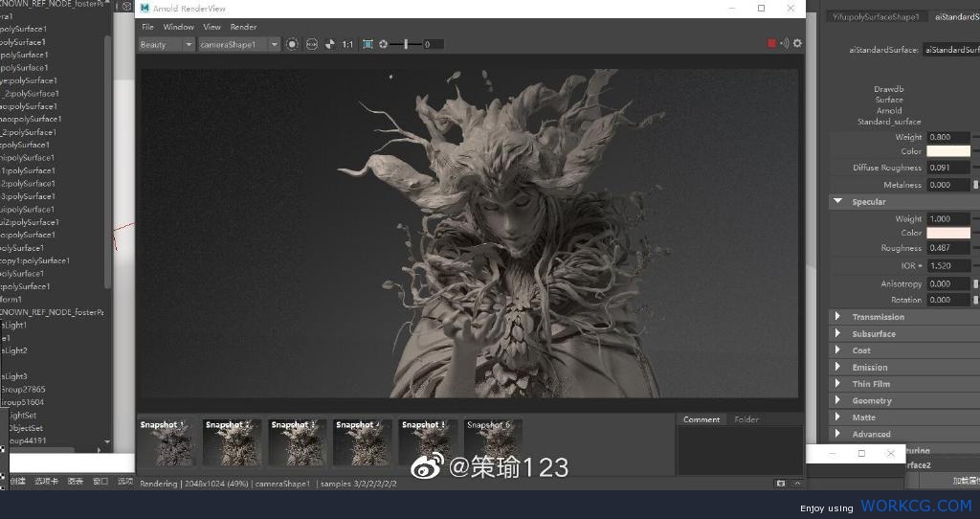The width and height of the screenshot is (980, 519).
Task: Click the Diffuse Roughness field 0.091
Action: (x=948, y=168)
